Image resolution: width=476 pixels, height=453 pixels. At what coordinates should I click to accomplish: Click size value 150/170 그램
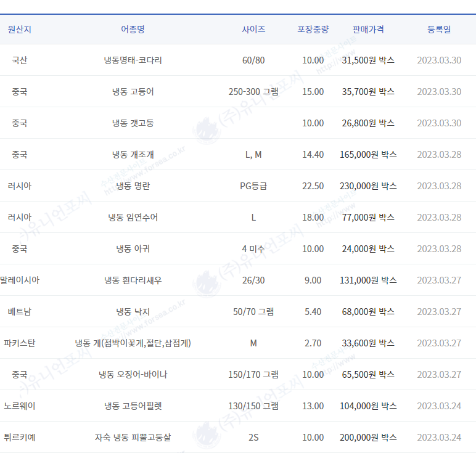point(253,375)
